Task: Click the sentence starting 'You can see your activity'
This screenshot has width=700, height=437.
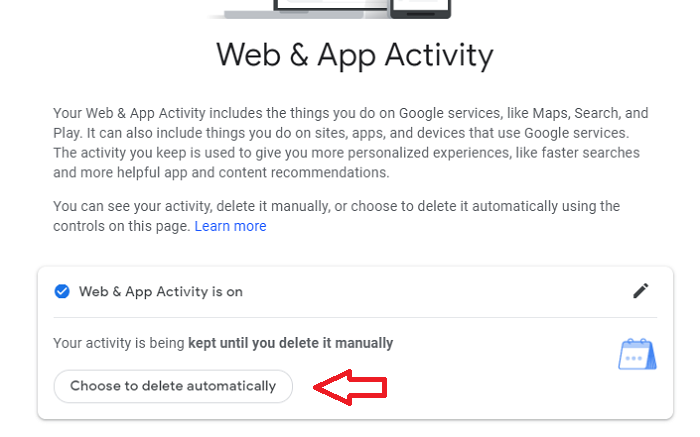Action: 337,216
